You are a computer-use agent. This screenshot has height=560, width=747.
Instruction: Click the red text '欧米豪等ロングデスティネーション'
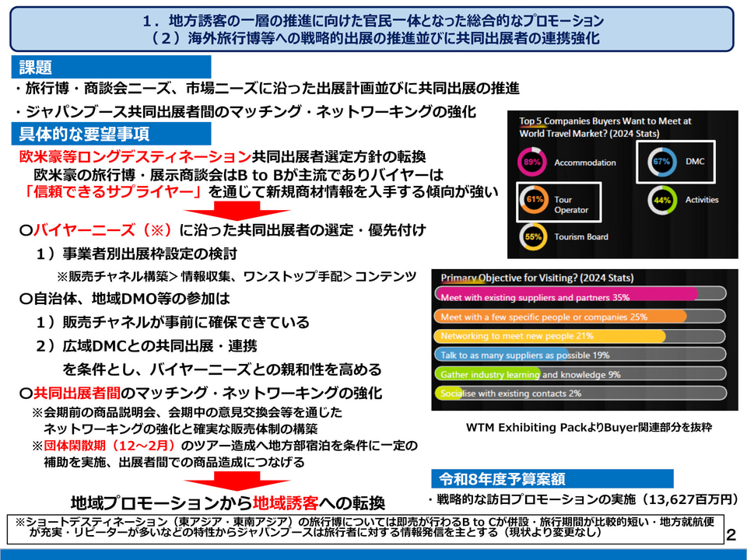135,156
